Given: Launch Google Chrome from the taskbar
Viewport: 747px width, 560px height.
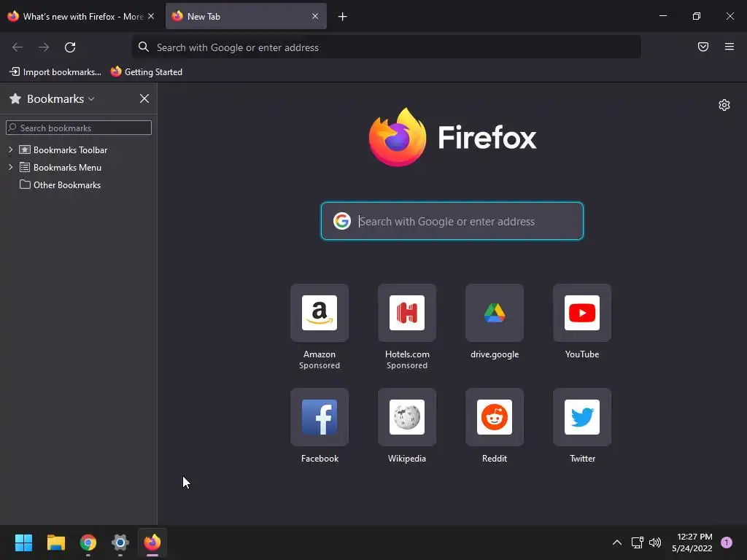Looking at the screenshot, I should pyautogui.click(x=88, y=542).
